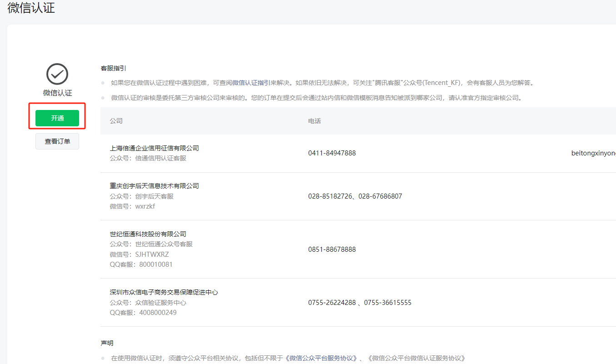616x364 pixels.
Task: Click 微信号：SJHTWXRZ text
Action: click(x=139, y=254)
